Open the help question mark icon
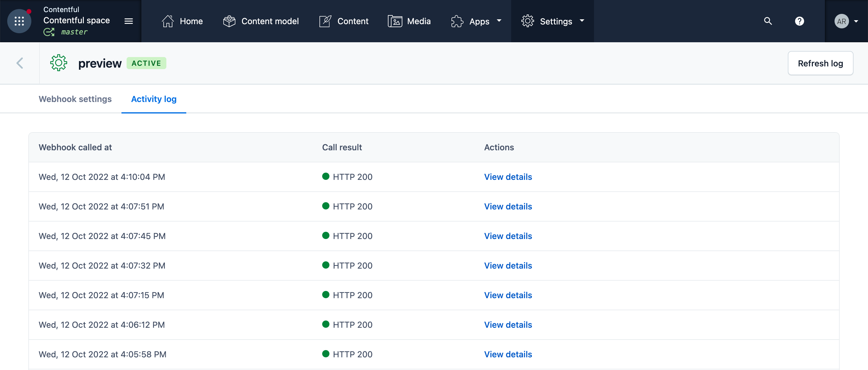The image size is (868, 370). tap(799, 21)
